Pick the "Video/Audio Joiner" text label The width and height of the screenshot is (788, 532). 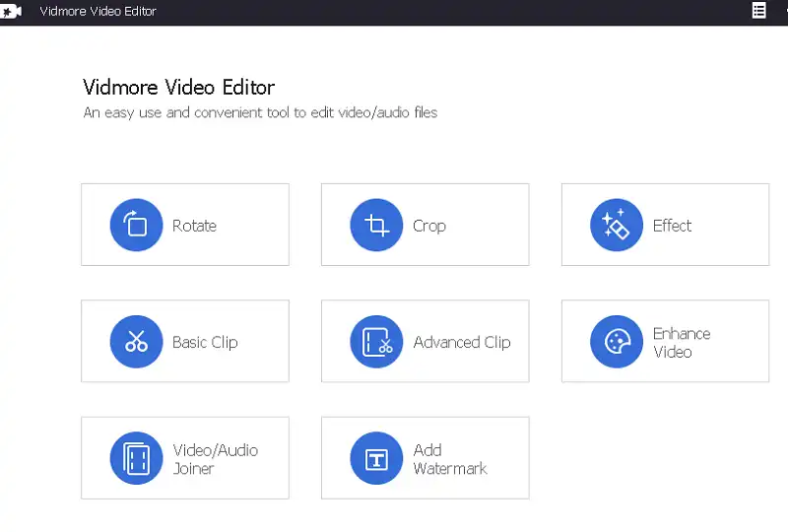point(215,459)
